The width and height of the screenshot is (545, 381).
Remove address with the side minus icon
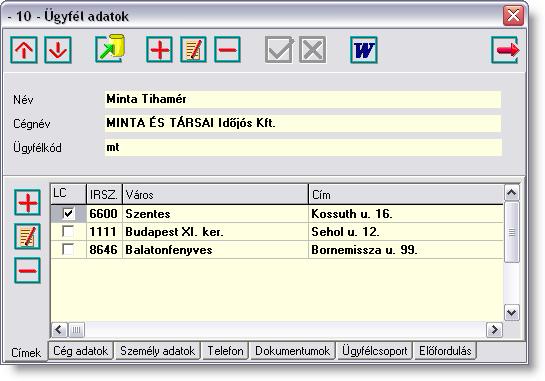pos(27,270)
